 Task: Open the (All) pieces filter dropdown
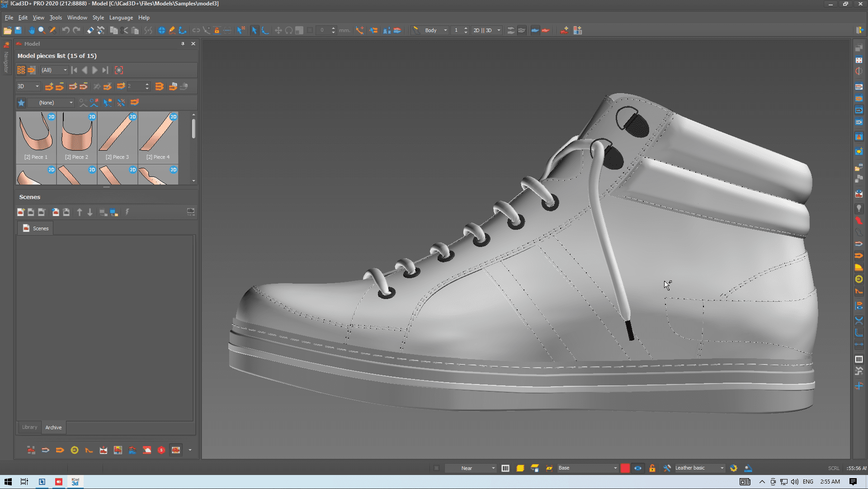tap(65, 70)
